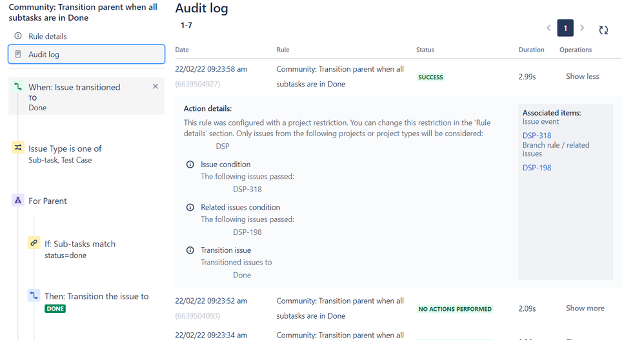Click the 1-7 results count

coord(186,25)
